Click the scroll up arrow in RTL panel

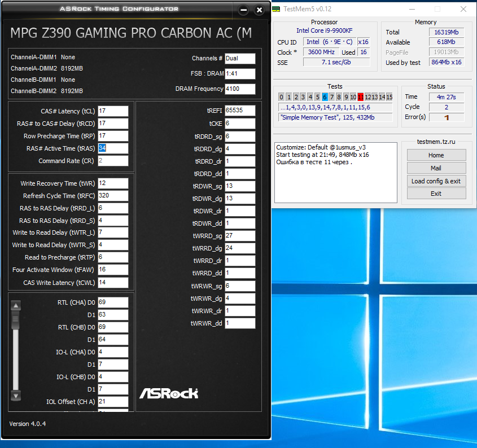pyautogui.click(x=16, y=305)
